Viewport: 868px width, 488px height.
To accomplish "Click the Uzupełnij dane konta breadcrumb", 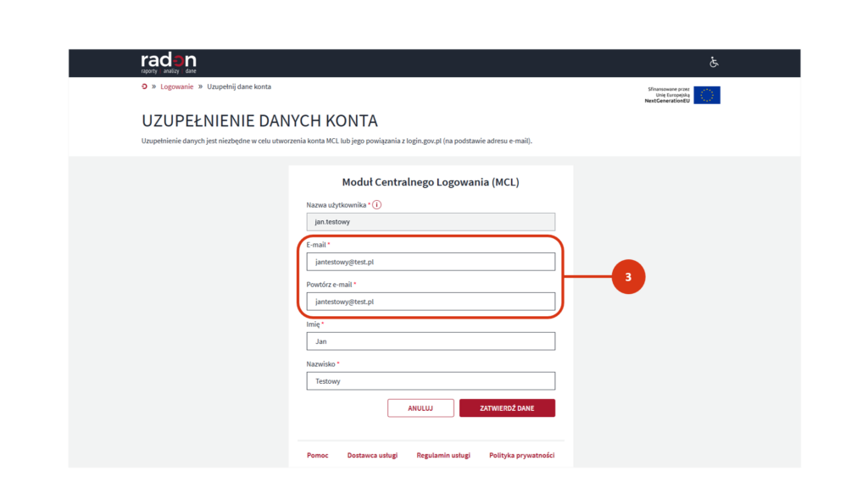I will [239, 87].
